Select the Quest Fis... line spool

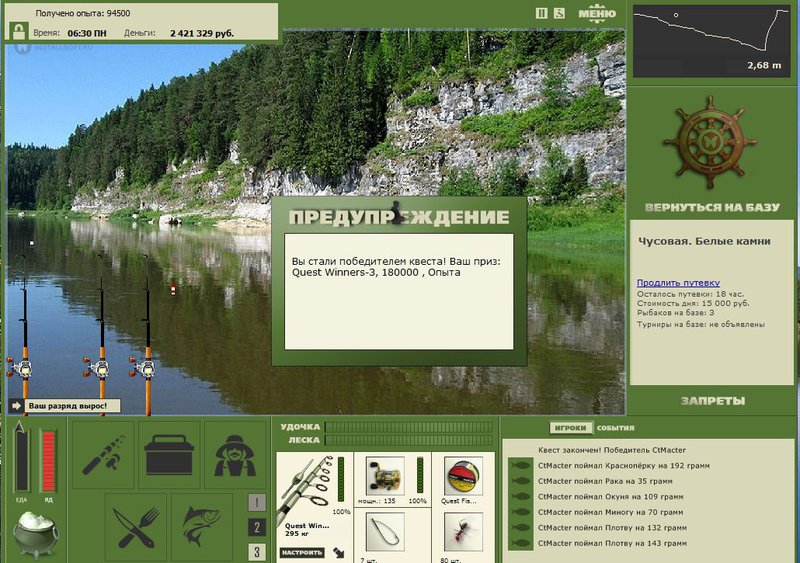click(463, 476)
